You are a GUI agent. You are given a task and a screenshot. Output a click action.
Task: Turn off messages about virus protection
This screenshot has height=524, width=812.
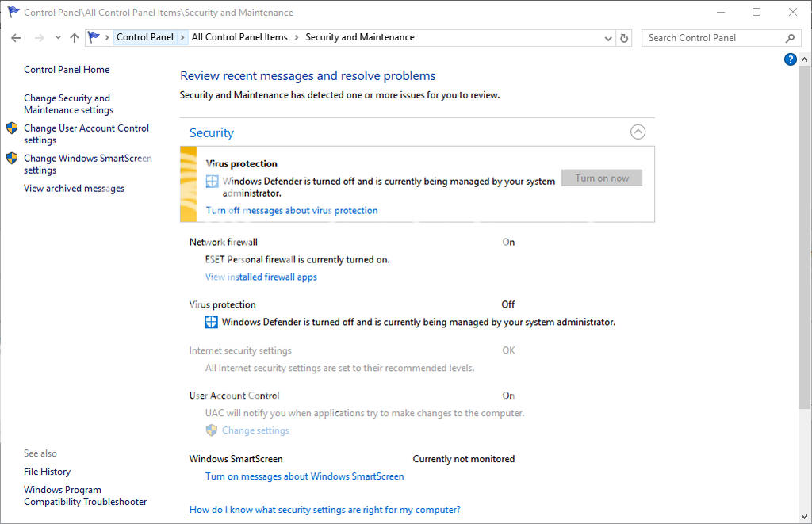coord(292,211)
